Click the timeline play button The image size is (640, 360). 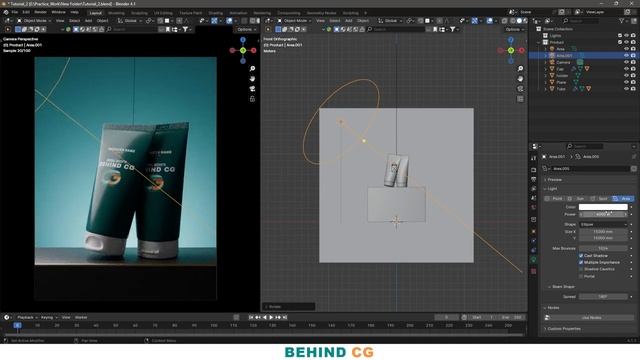(x=271, y=317)
